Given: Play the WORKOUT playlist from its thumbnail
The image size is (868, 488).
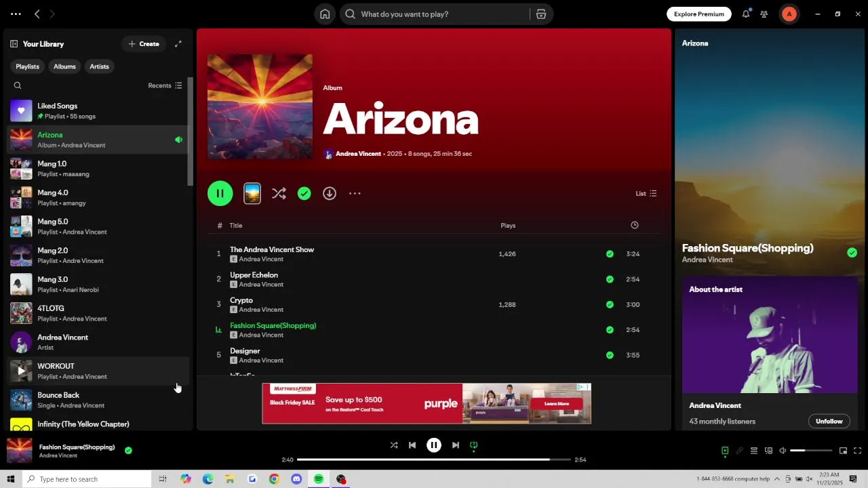Looking at the screenshot, I should point(21,371).
